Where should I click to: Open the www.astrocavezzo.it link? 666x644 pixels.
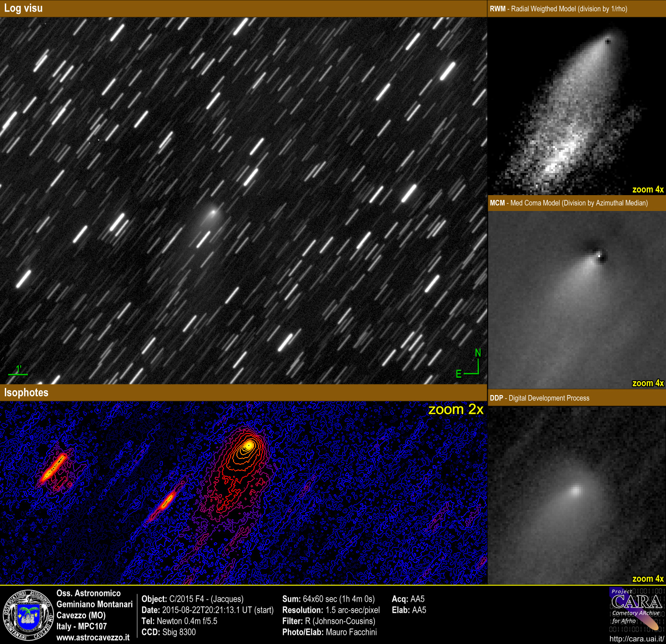(x=93, y=637)
